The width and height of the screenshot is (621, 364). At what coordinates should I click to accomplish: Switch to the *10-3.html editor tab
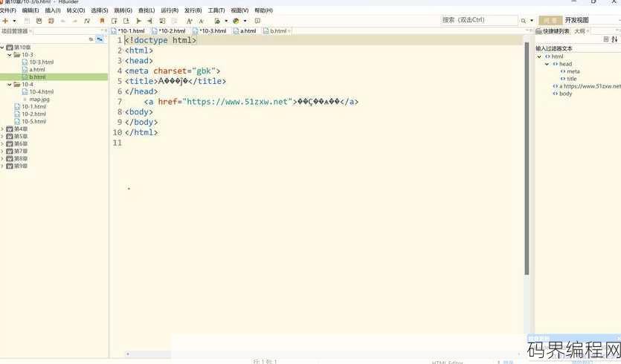[x=210, y=31]
